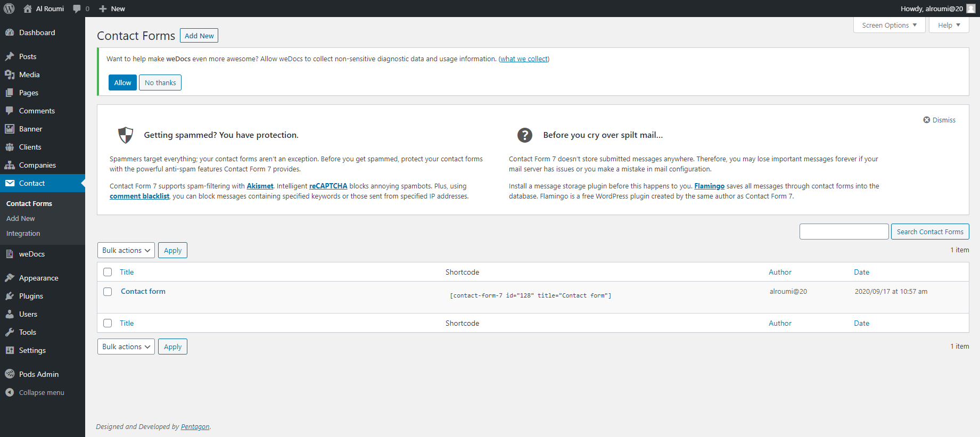This screenshot has height=437, width=980.
Task: Open the WordPress logo menu
Action: coord(9,9)
